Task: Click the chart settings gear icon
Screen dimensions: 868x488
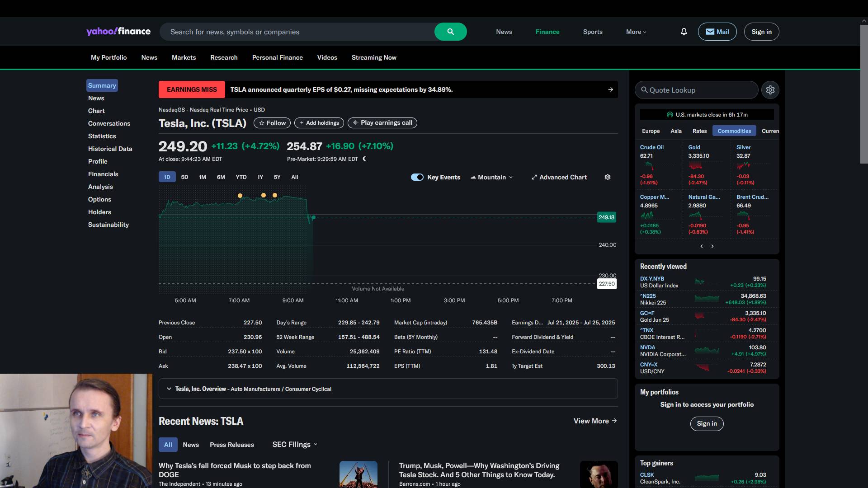Action: (608, 177)
